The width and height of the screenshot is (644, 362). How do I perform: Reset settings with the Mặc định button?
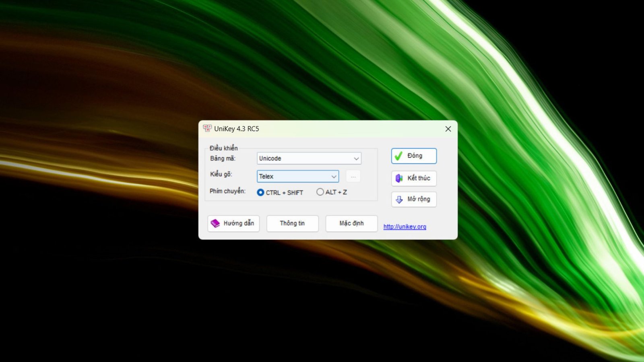pos(351,223)
